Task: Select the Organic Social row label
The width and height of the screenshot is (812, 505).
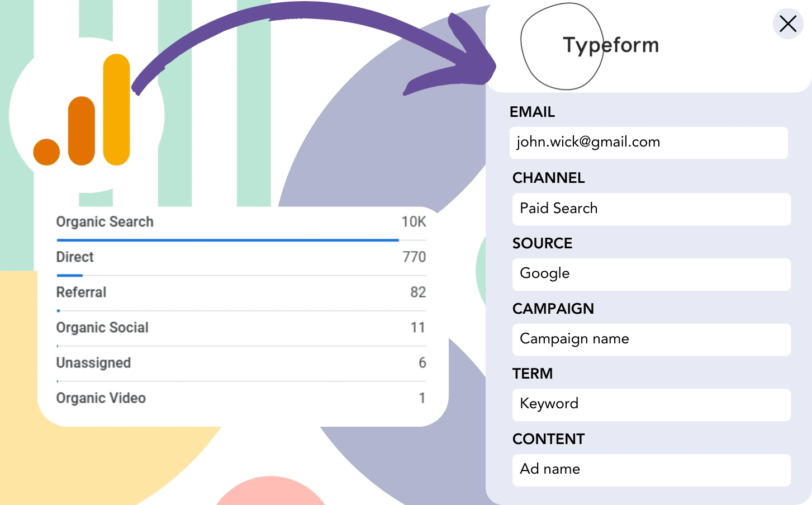Action: coord(102,328)
